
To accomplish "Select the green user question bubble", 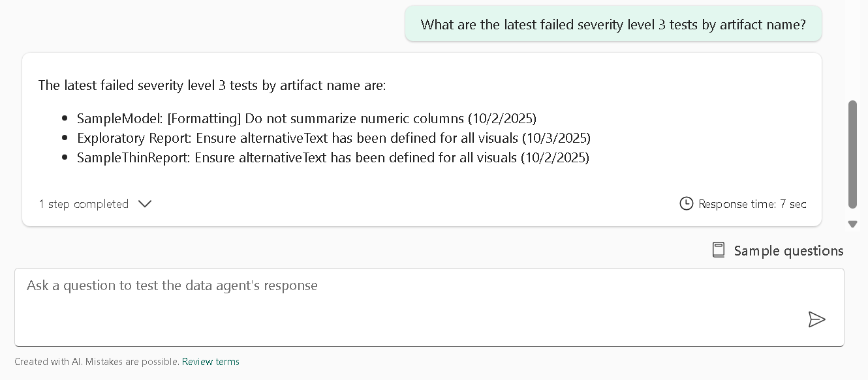I will [613, 24].
